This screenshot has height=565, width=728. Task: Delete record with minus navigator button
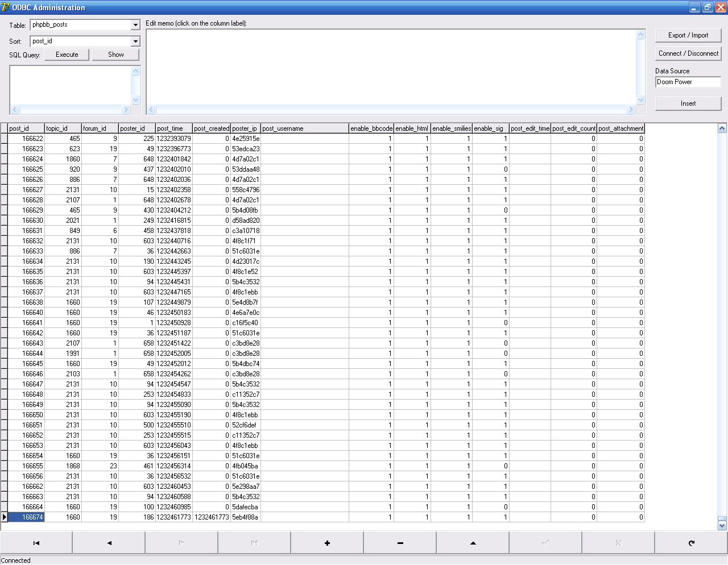(x=400, y=543)
